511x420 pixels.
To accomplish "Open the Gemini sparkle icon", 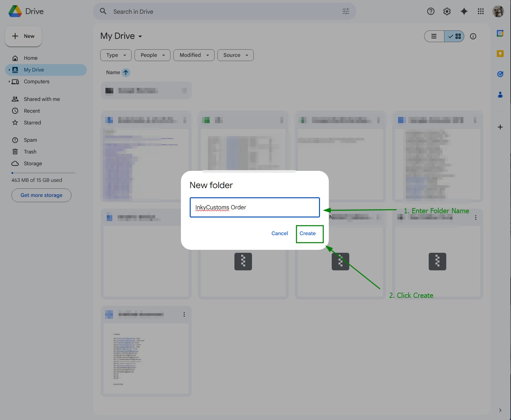I will click(x=464, y=11).
